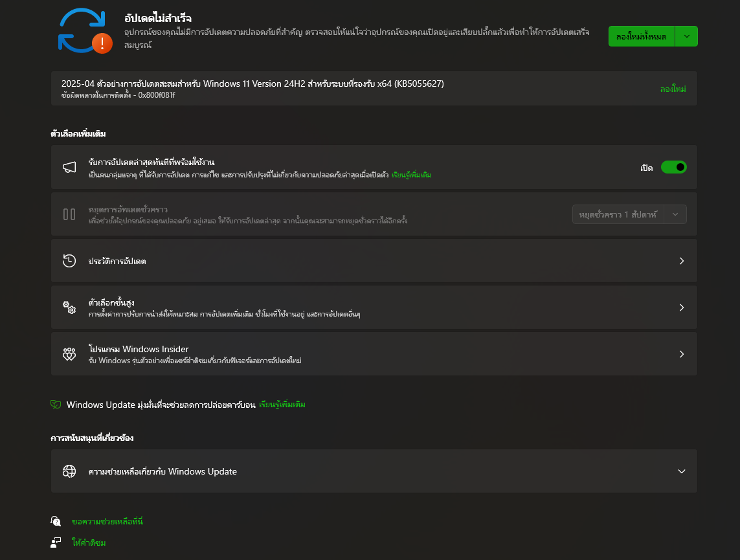The height and width of the screenshot is (560, 740).
Task: Click the megaphone icon for latest updates
Action: pos(69,168)
